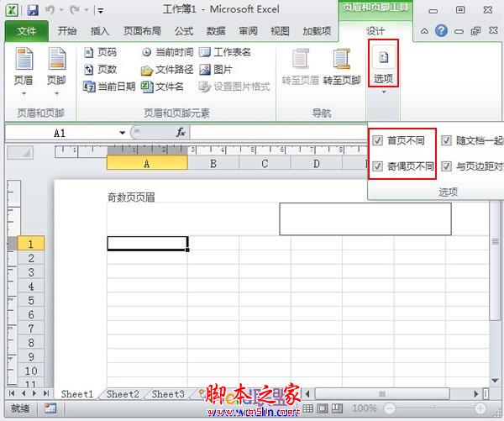
Task: Click the Undo arrow icon
Action: tap(50, 10)
